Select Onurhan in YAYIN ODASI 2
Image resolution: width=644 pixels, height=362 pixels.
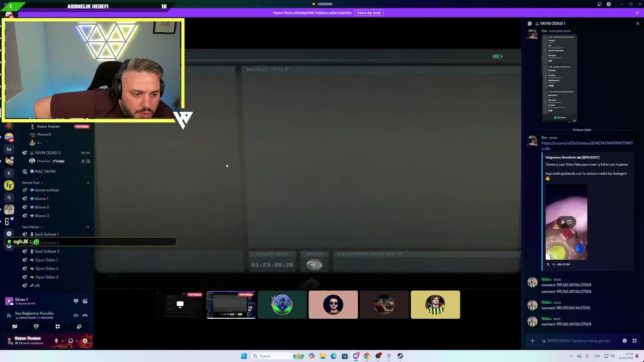(x=59, y=161)
